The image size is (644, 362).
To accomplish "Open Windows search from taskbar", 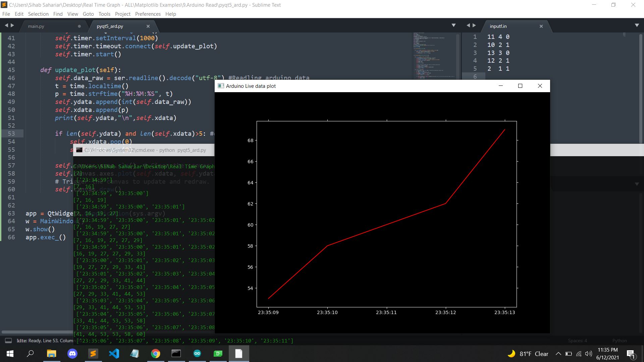I will [x=30, y=354].
